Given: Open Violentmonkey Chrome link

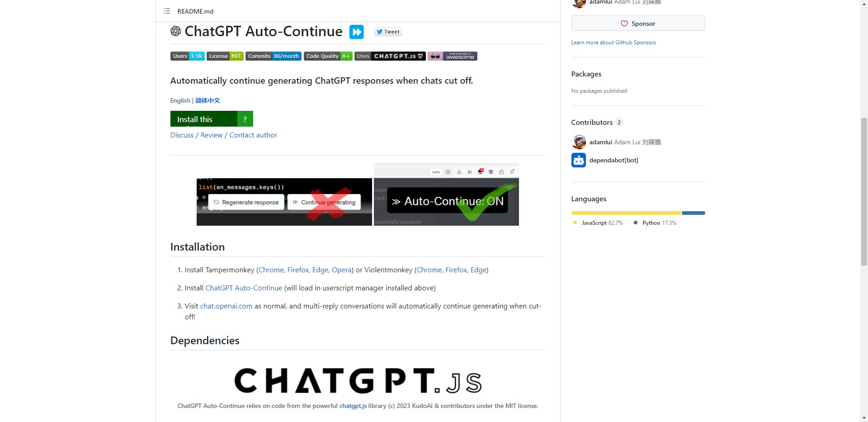Looking at the screenshot, I should tap(429, 270).
